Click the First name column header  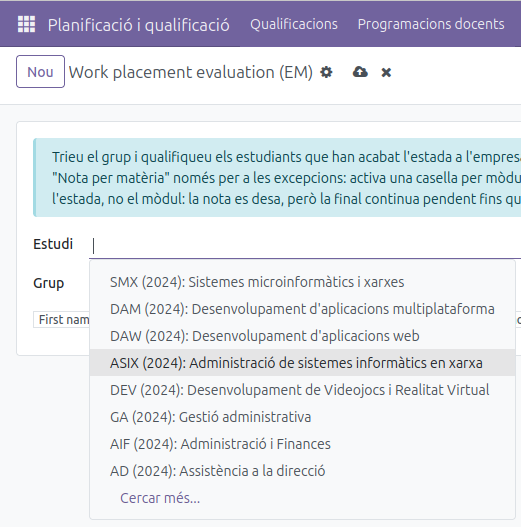pyautogui.click(x=62, y=319)
